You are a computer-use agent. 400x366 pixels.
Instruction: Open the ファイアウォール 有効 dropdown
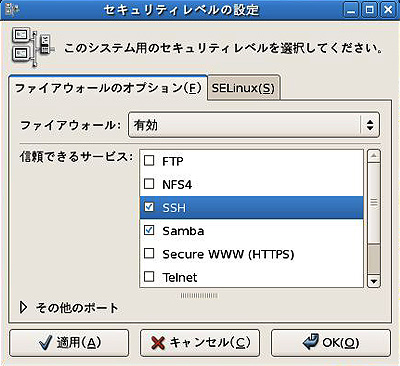(254, 125)
